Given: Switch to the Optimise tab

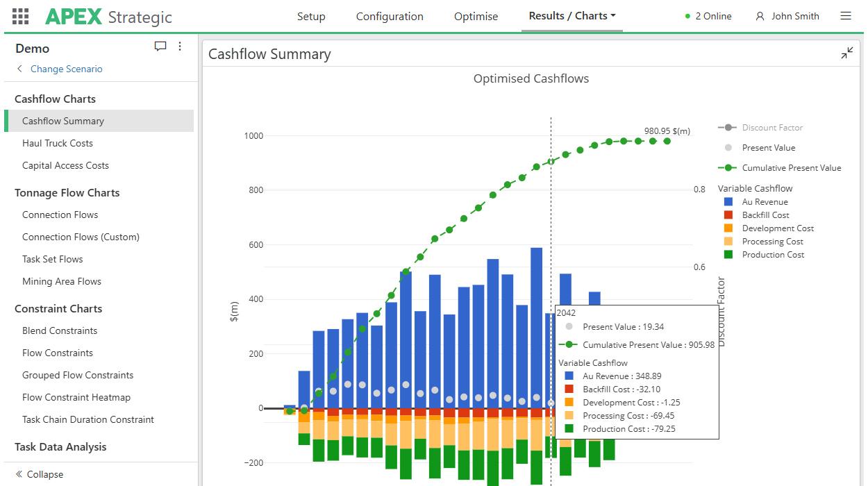Looking at the screenshot, I should [476, 17].
